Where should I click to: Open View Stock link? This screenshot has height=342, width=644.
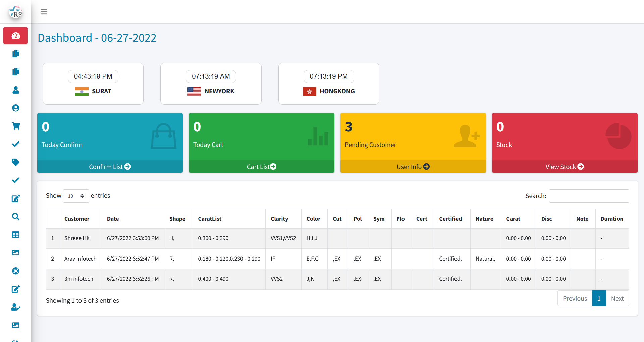pos(565,167)
